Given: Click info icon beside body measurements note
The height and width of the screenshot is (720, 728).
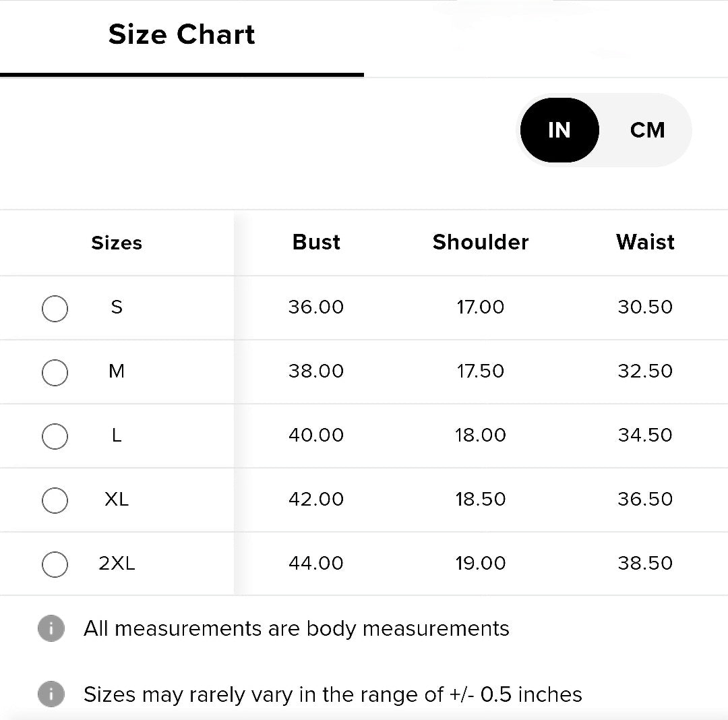Looking at the screenshot, I should click(x=51, y=628).
